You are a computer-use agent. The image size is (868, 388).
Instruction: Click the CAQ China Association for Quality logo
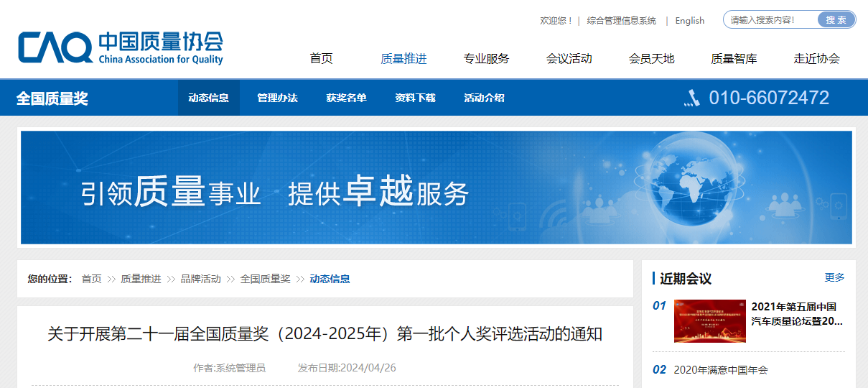click(121, 47)
